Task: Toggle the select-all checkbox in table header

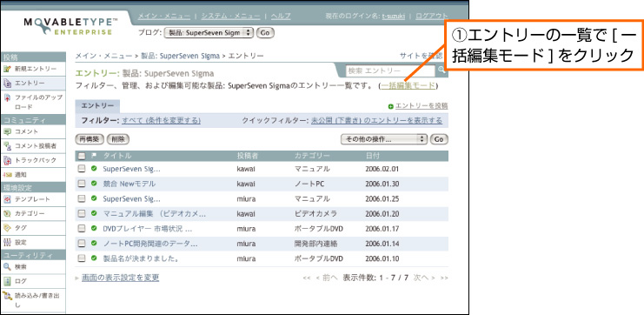Action: pyautogui.click(x=82, y=157)
